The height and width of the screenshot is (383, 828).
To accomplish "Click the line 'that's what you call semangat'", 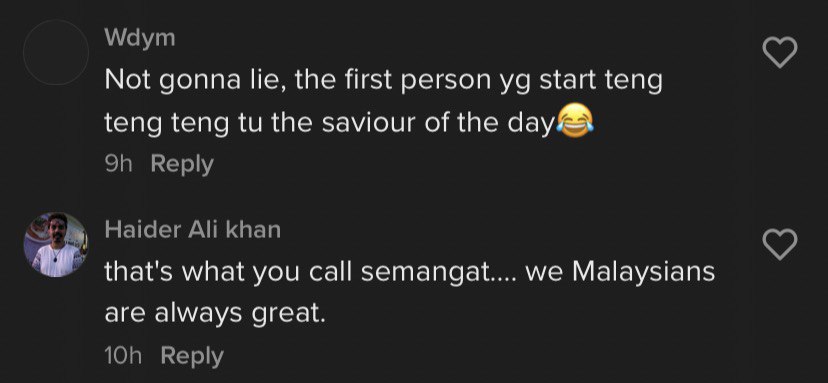I will (410, 272).
